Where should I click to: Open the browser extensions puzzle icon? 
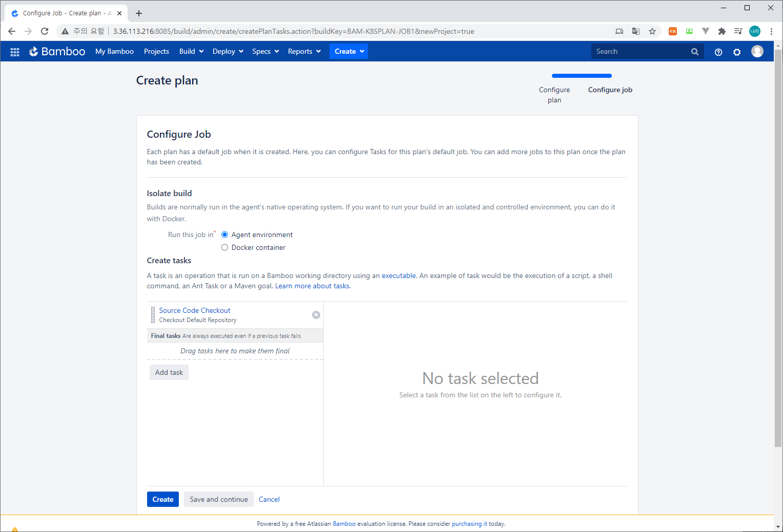722,31
